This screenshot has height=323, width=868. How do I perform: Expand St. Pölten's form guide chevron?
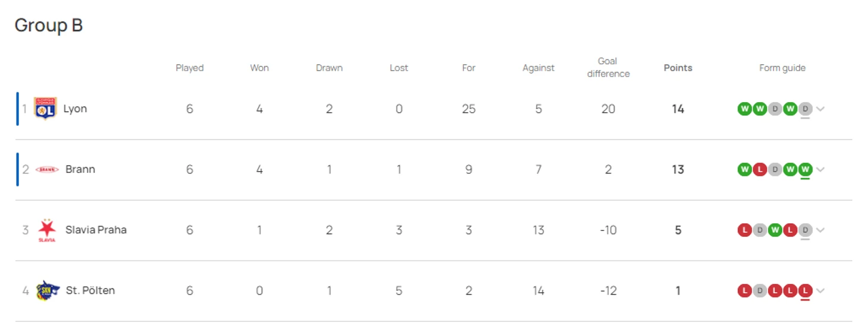tap(820, 290)
